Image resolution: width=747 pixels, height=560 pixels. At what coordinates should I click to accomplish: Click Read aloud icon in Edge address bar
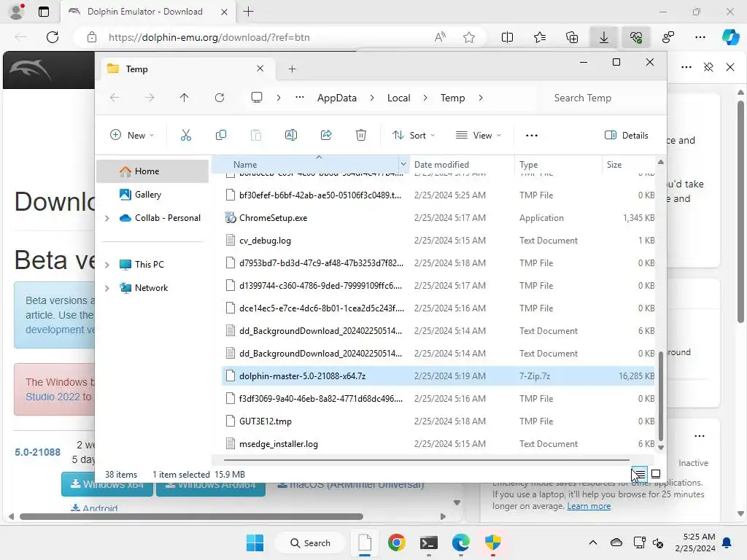(440, 37)
